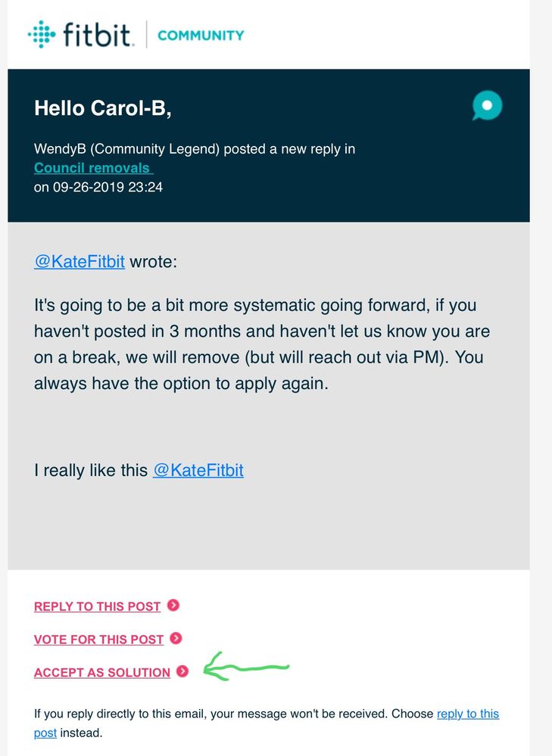Select the REPLY TO THIS POST link
Image resolution: width=552 pixels, height=756 pixels.
point(97,606)
